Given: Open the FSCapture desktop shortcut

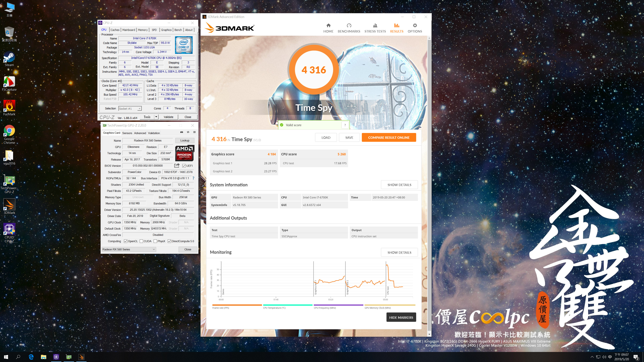Looking at the screenshot, I should pyautogui.click(x=9, y=83).
